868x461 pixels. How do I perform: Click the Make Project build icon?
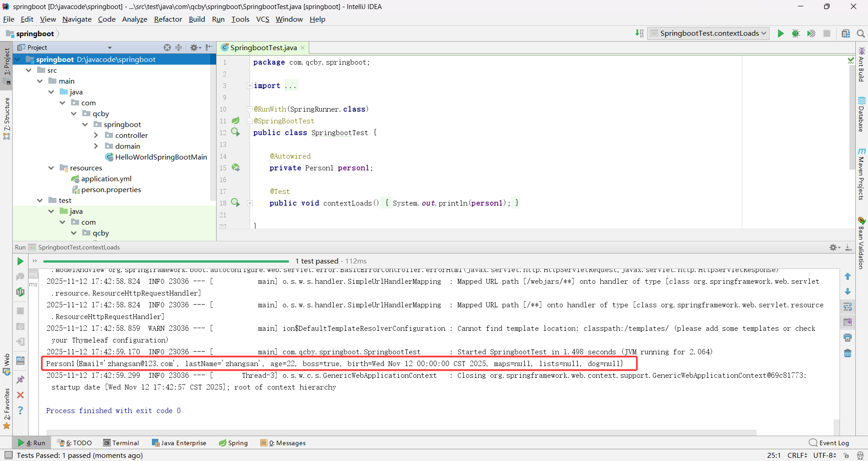[x=639, y=33]
